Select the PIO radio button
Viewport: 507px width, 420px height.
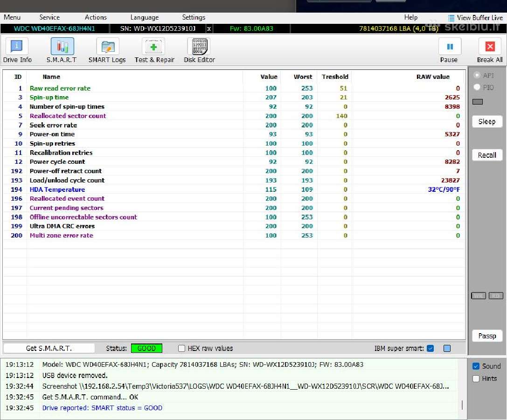pos(477,87)
